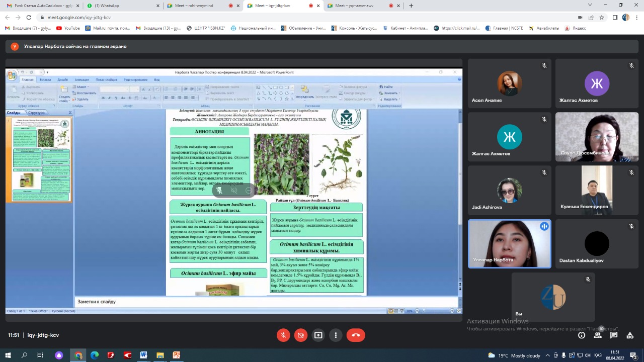Open Meet's three-dot more options menu
Viewport: 644px width, 362px height.
coord(336,335)
